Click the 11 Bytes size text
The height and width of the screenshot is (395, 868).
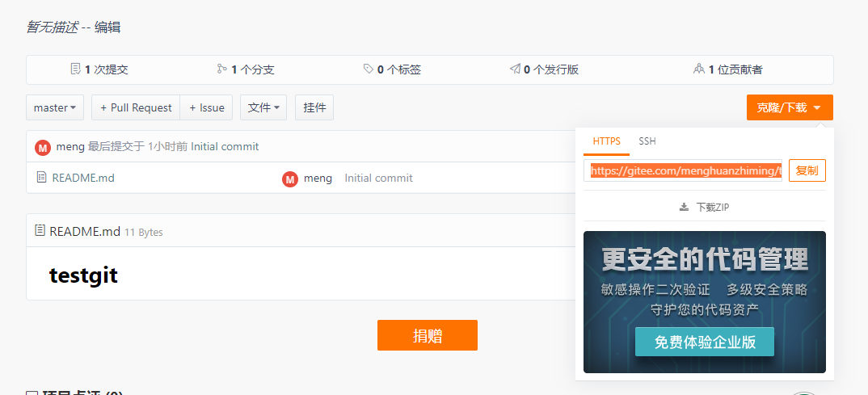click(x=144, y=233)
